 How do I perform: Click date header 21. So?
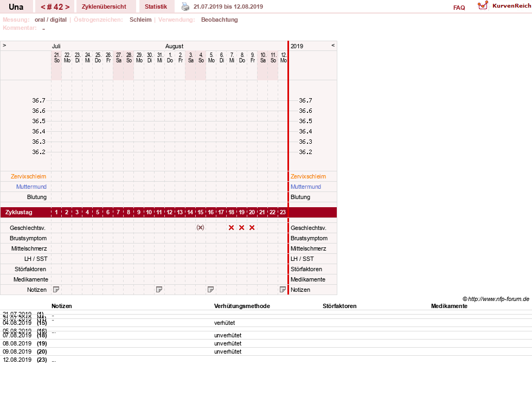[x=56, y=57]
